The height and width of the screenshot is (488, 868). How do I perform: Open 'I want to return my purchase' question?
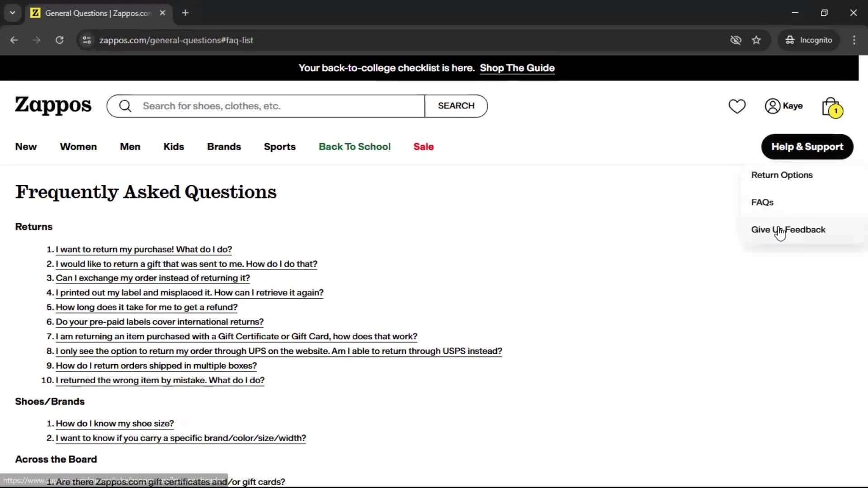pyautogui.click(x=144, y=249)
